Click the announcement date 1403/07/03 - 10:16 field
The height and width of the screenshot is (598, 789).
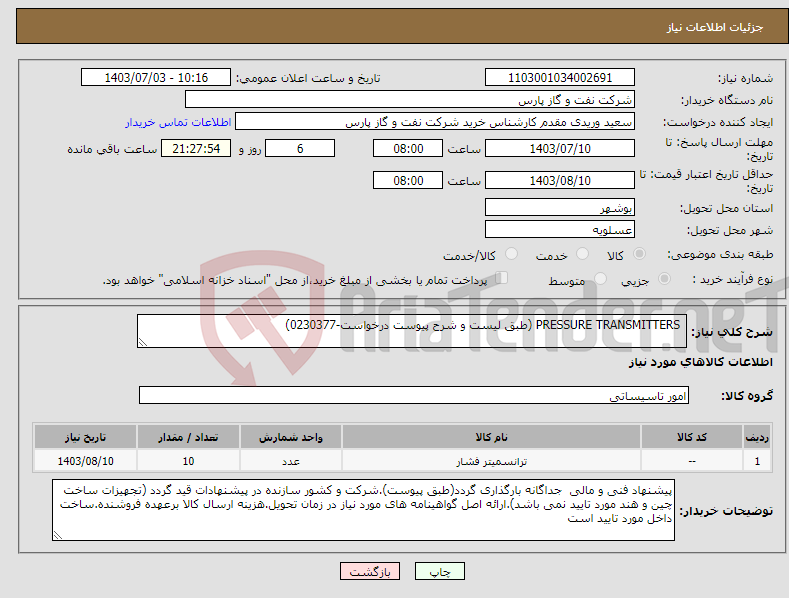(x=156, y=78)
